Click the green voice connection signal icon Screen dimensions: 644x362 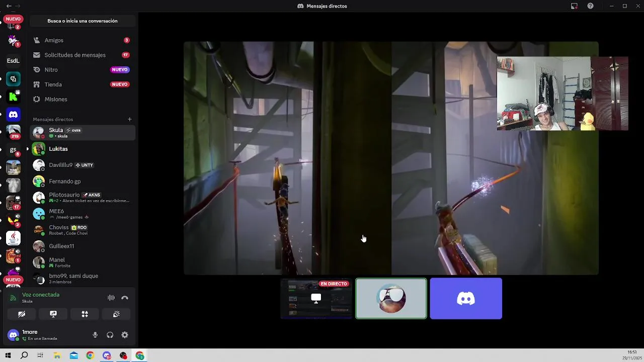click(13, 298)
